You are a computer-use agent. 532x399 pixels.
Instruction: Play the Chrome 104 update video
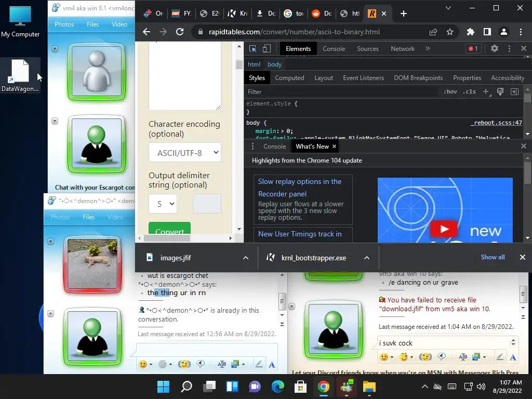(x=444, y=229)
